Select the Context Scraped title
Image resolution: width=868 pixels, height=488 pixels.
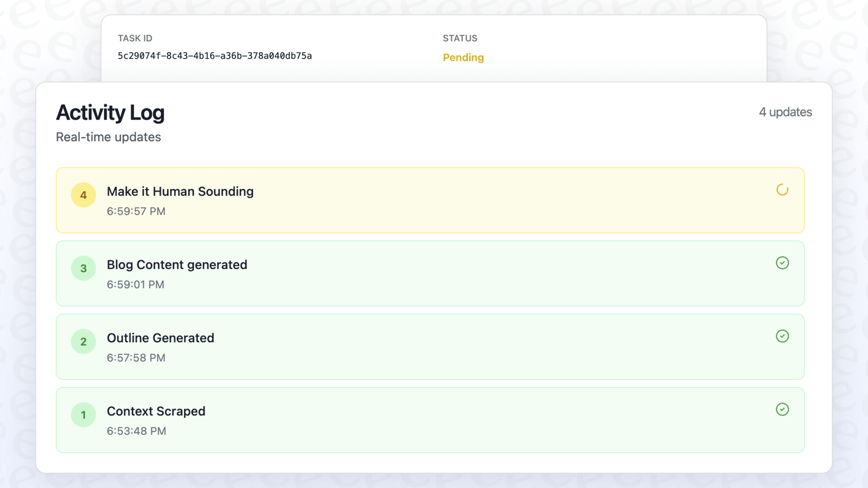click(x=156, y=412)
